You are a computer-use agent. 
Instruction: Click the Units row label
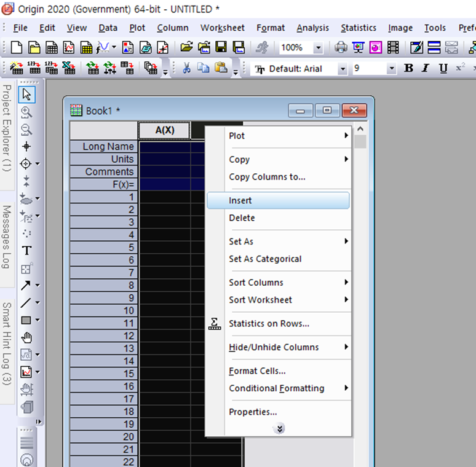coord(103,159)
